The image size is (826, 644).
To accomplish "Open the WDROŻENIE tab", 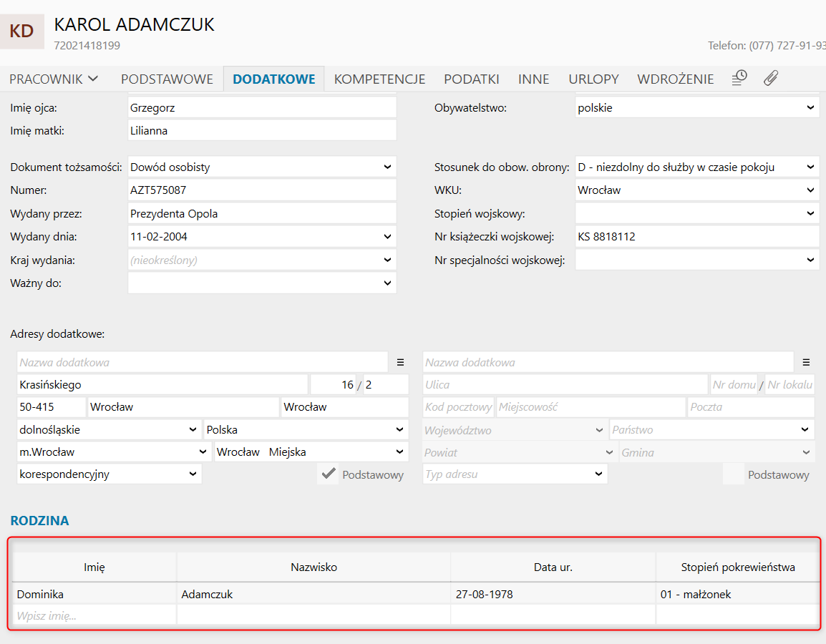I will (x=676, y=79).
